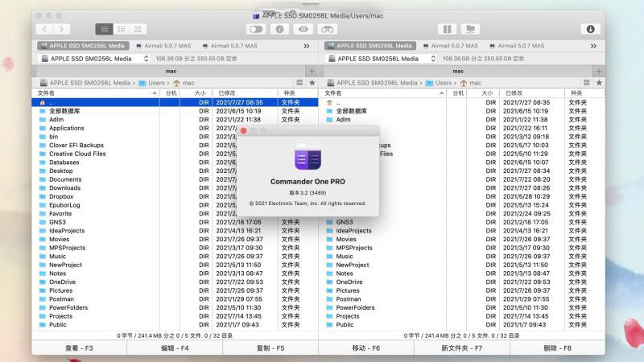The height and width of the screenshot is (362, 644).
Task: Click the 编辑 - F4 button
Action: click(x=175, y=348)
